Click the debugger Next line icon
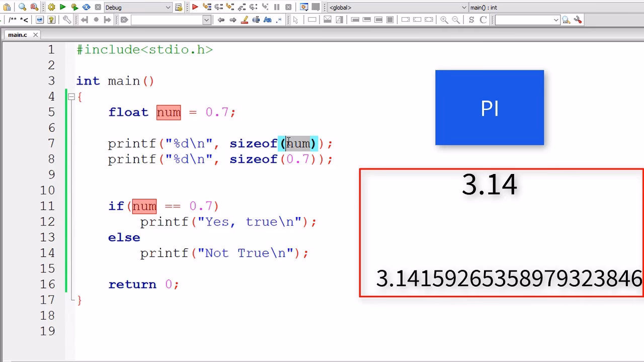The width and height of the screenshot is (644, 362). pyautogui.click(x=218, y=7)
